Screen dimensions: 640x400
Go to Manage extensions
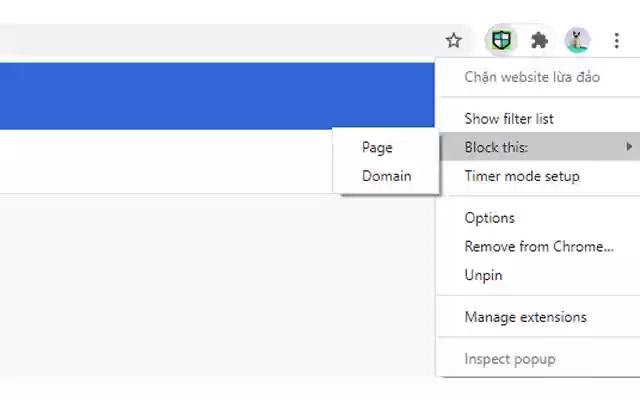click(526, 317)
